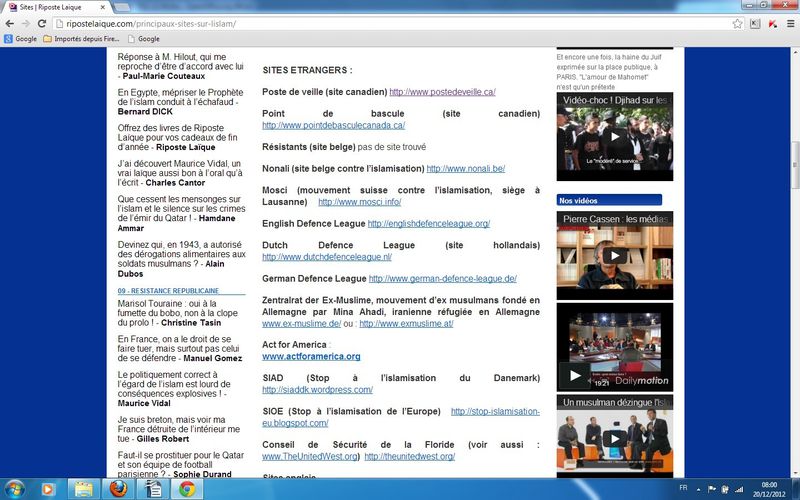Follow the nonali.be link
Viewport: 800px width, 500px height.
coord(466,168)
